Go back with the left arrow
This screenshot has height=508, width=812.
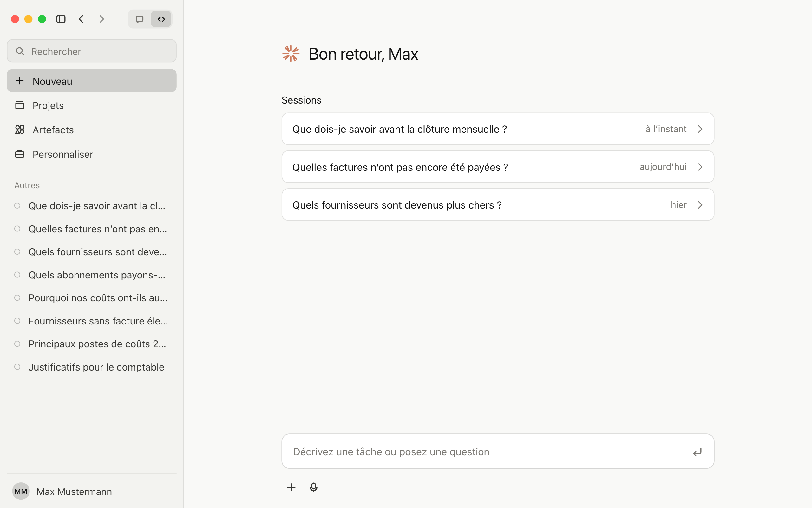point(81,19)
